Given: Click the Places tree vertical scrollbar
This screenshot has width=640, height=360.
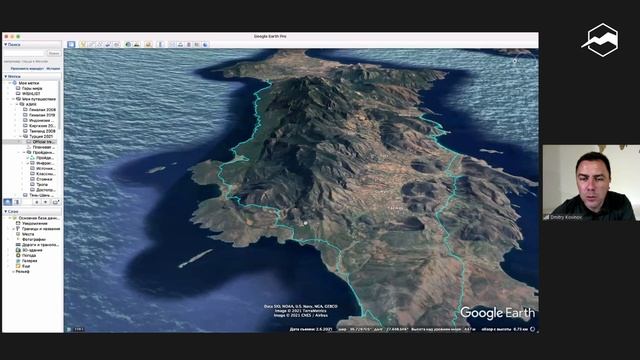Looking at the screenshot, I should click(x=60, y=104).
